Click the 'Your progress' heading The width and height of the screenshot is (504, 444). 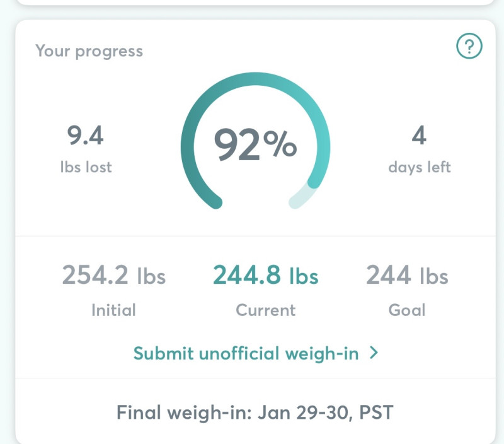(89, 51)
